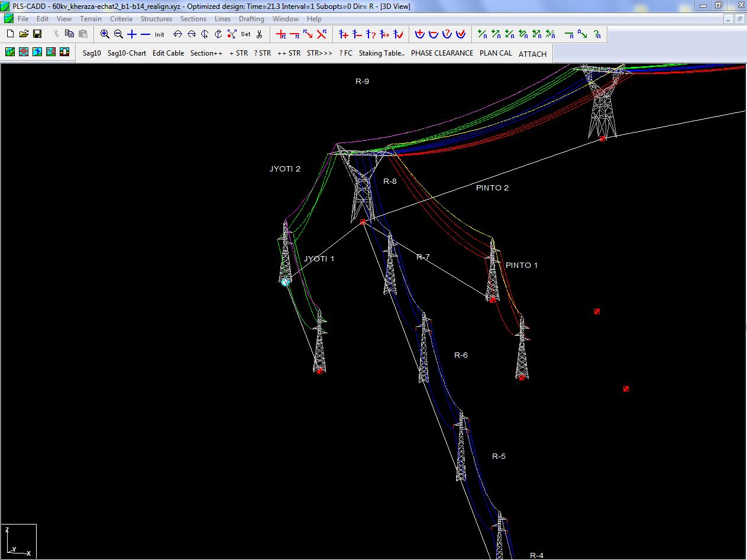Create a new project file
The width and height of the screenshot is (747, 560).
9,34
